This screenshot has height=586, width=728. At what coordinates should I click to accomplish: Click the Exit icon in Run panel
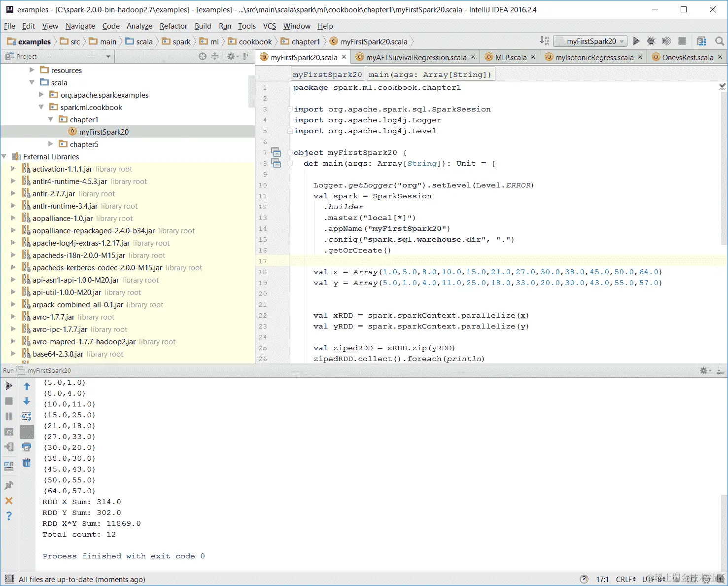click(x=9, y=447)
